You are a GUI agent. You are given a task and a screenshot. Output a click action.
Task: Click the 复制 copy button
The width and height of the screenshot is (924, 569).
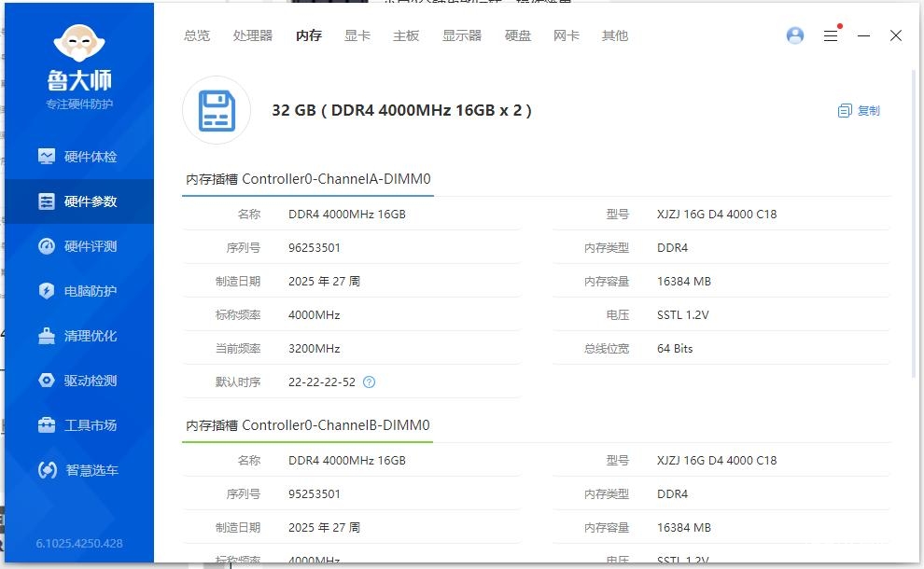tap(859, 111)
